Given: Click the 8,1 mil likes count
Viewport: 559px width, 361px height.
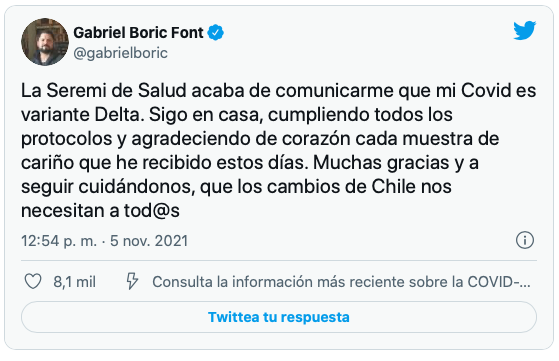Looking at the screenshot, I should pos(75,282).
